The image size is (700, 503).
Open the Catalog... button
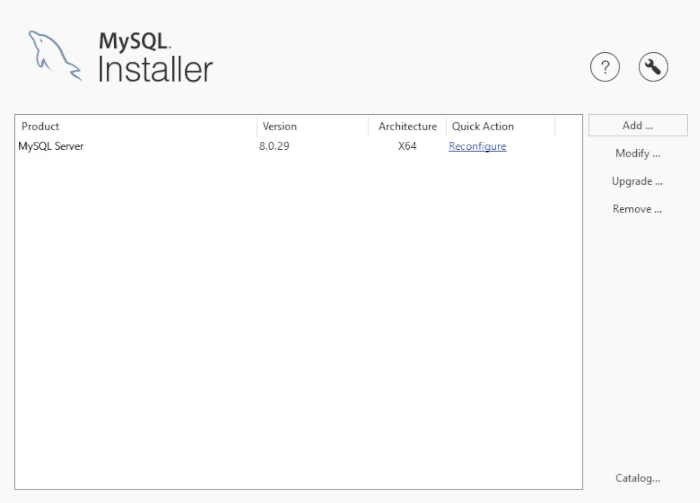tap(638, 478)
